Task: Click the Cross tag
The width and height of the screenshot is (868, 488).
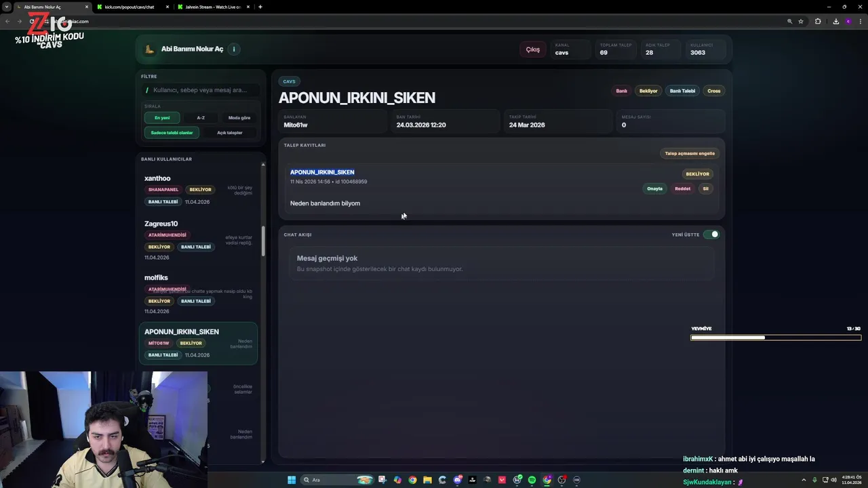Action: pos(714,91)
